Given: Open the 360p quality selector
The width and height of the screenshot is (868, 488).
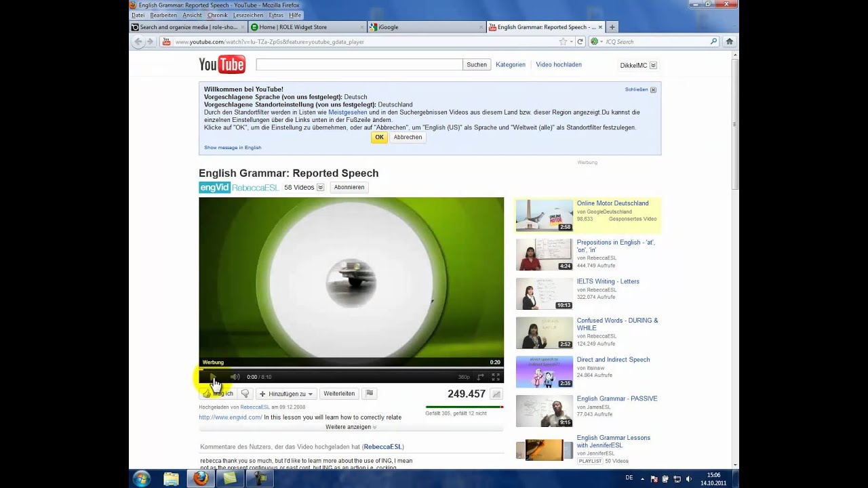Looking at the screenshot, I should (x=464, y=377).
